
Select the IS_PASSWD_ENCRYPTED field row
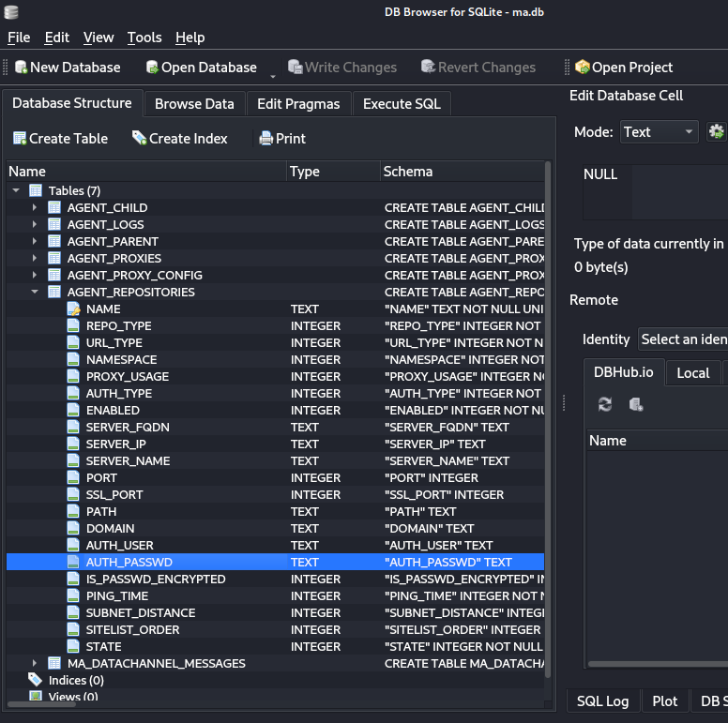click(275, 580)
